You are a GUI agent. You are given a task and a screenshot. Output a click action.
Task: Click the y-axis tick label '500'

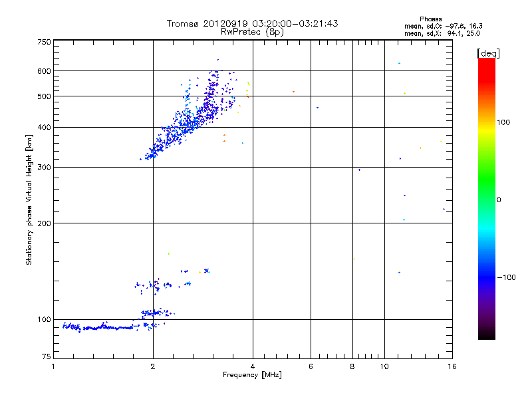(x=44, y=96)
